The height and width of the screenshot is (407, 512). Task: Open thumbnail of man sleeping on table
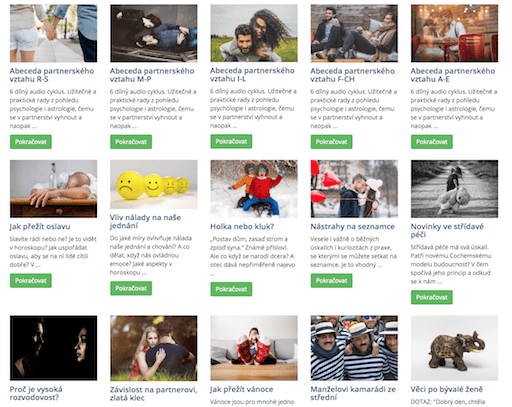tap(53, 189)
